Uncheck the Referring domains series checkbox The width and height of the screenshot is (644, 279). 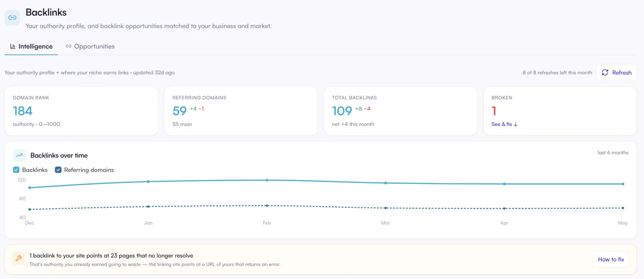pyautogui.click(x=58, y=170)
